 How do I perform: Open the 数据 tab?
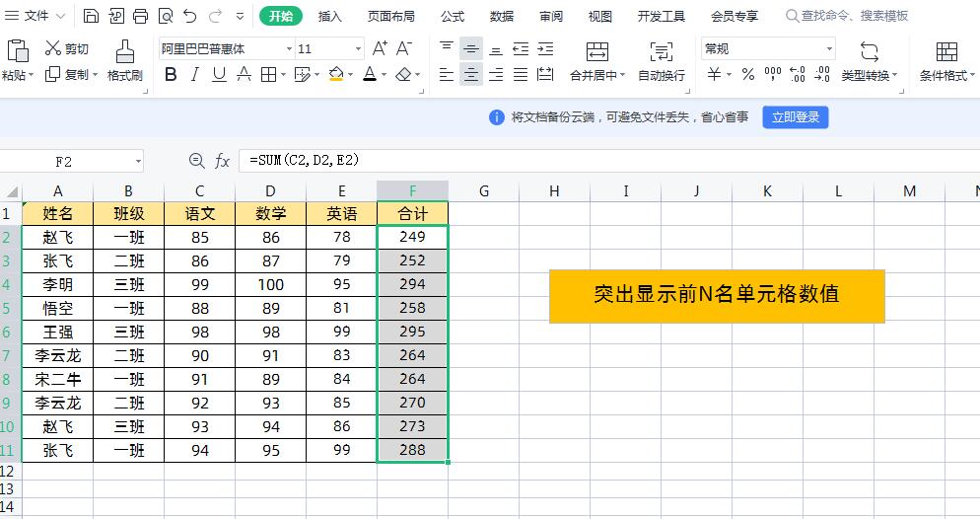pos(502,16)
